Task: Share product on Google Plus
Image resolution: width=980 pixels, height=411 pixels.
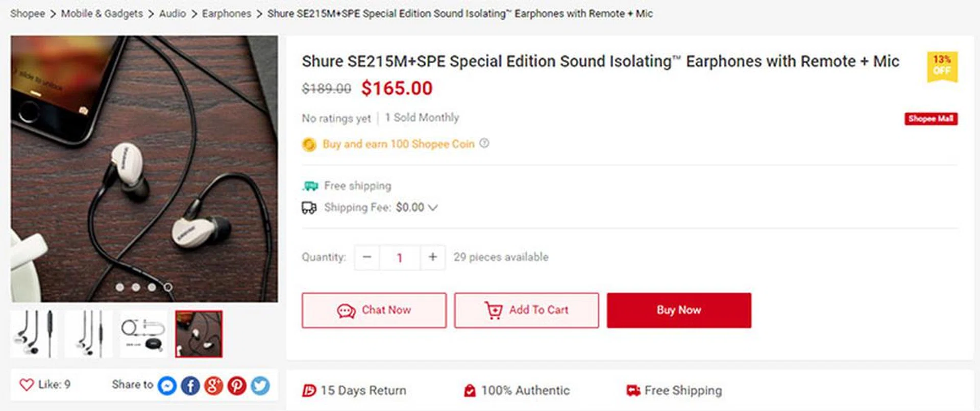Action: 213,386
